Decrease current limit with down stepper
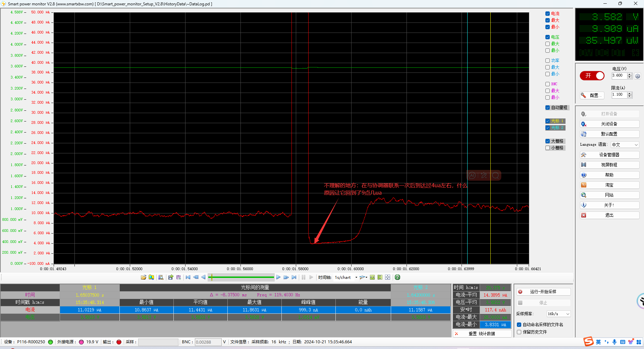Image resolution: width=644 pixels, height=349 pixels. pos(630,97)
